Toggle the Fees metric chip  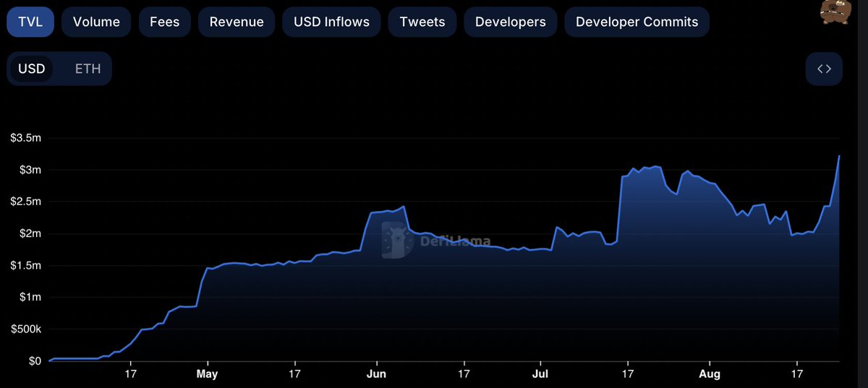(x=165, y=22)
